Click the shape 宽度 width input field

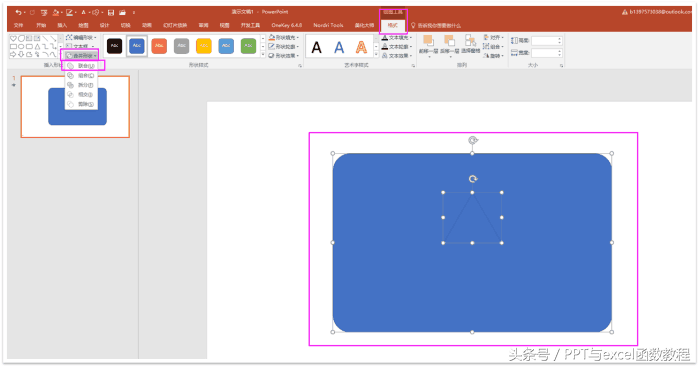point(547,53)
